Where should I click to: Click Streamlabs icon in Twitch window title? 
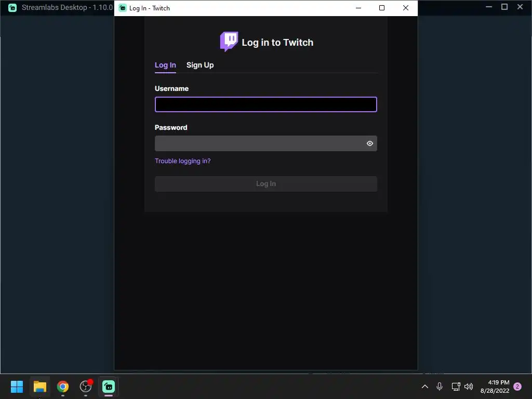(x=123, y=8)
